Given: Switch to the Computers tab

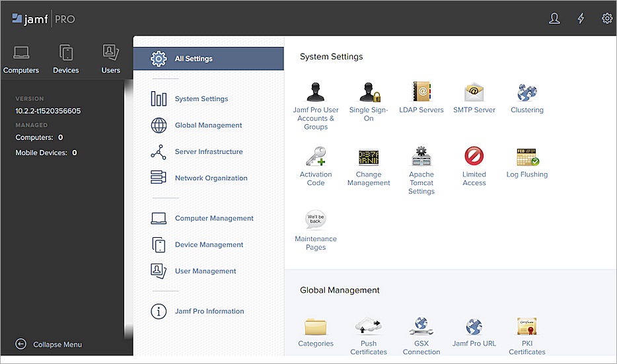Looking at the screenshot, I should click(21, 59).
